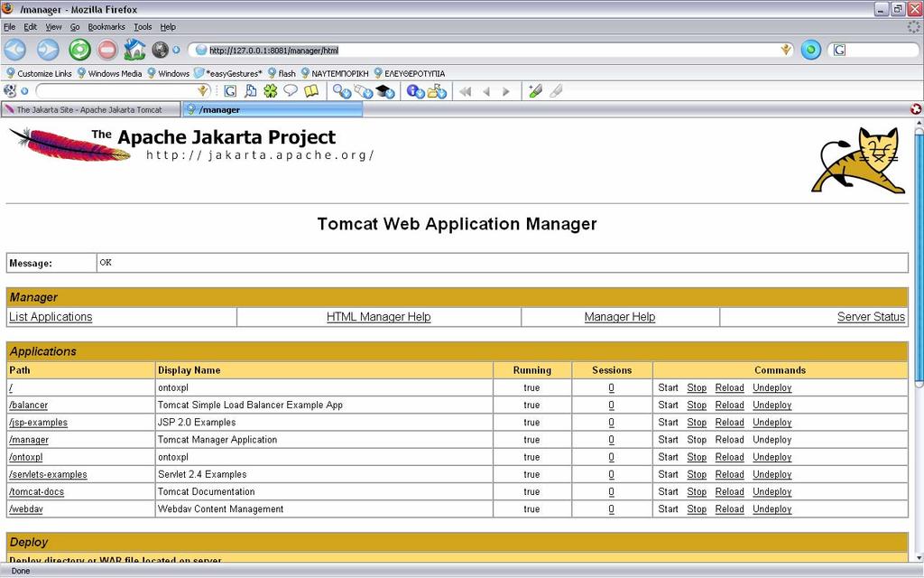The image size is (924, 578).
Task: Open the address bar history dropdown
Action: 786,51
